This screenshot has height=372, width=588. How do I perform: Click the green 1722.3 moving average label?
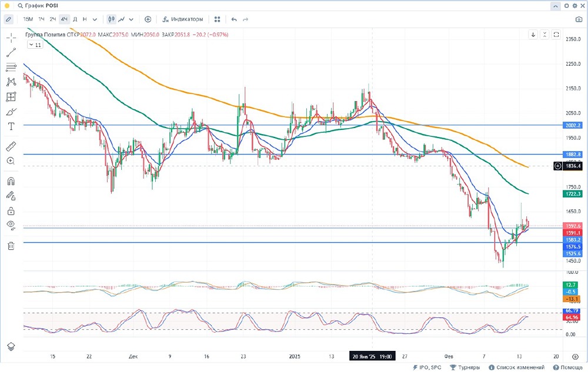coord(573,194)
